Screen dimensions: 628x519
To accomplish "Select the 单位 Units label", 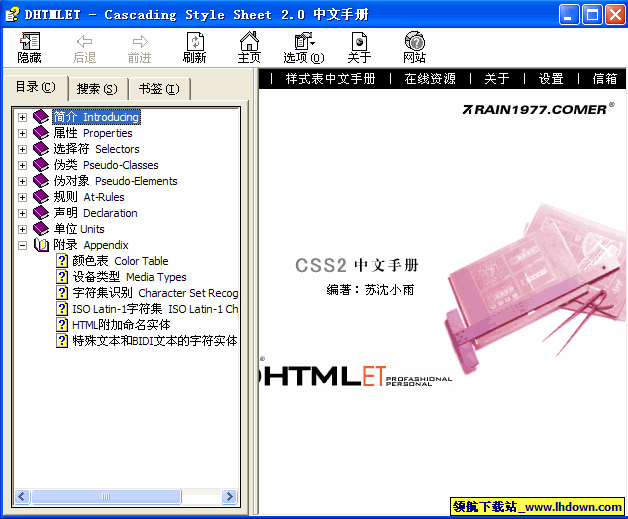I will (79, 229).
